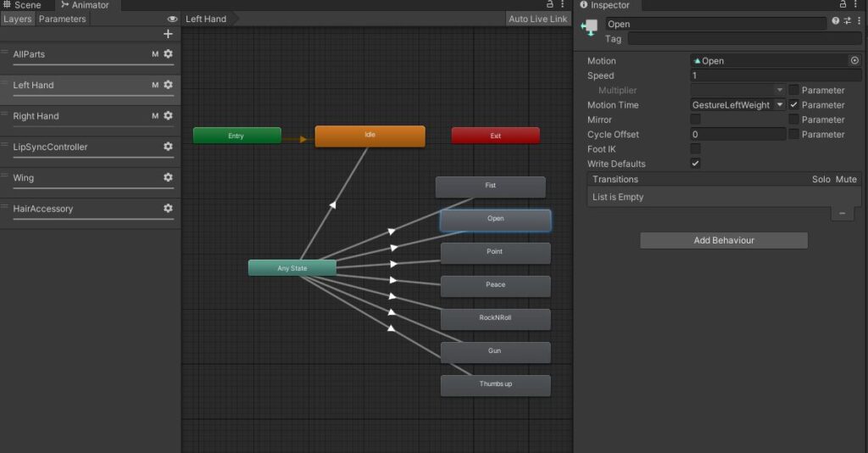Uncheck the Motion Time Parameter checkbox
This screenshot has height=453, width=868.
tap(793, 105)
